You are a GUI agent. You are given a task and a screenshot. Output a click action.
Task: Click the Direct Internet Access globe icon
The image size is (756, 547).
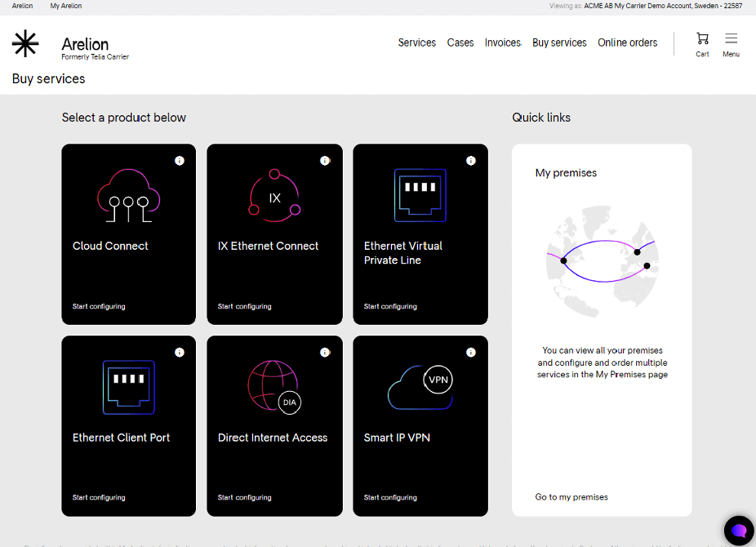[x=274, y=387]
